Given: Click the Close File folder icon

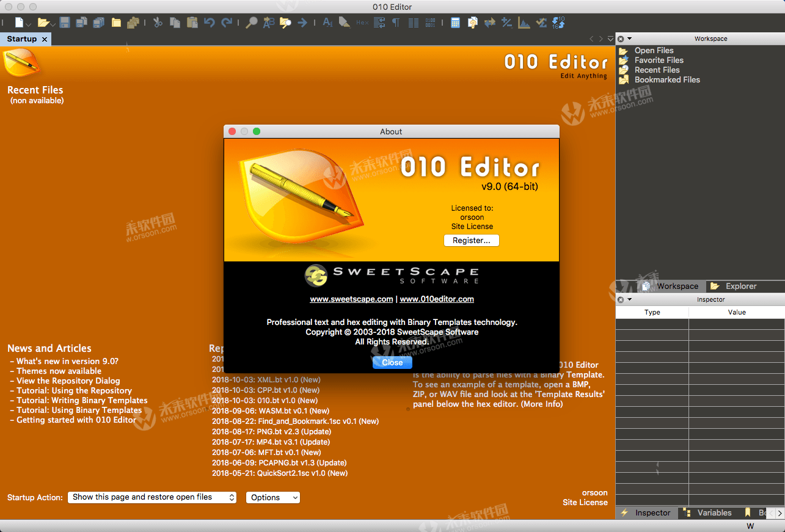Looking at the screenshot, I should (116, 23).
